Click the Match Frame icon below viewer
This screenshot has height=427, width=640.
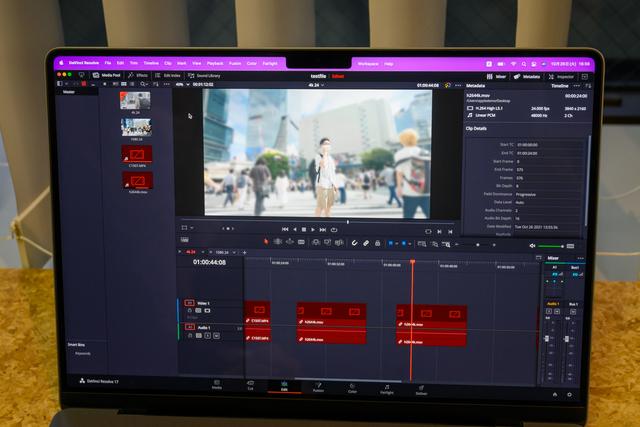coord(428,231)
